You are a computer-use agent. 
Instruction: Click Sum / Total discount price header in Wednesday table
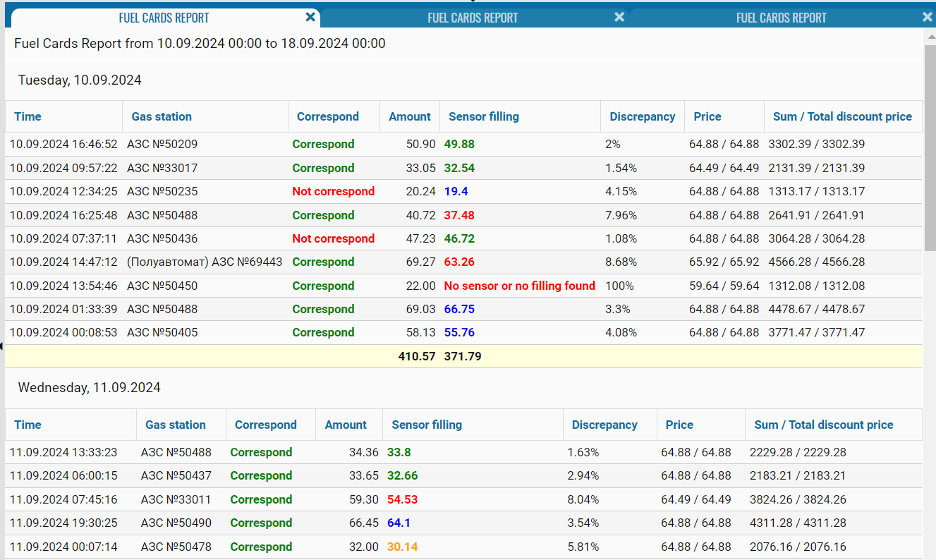pyautogui.click(x=823, y=425)
